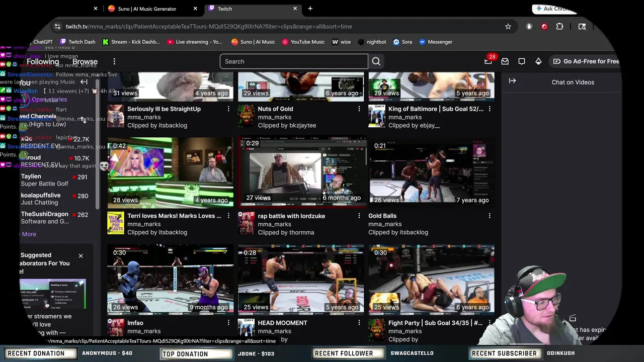Collapse the Chat on Videos panel arrow
Viewport: 644px width, 362px height.
(512, 80)
